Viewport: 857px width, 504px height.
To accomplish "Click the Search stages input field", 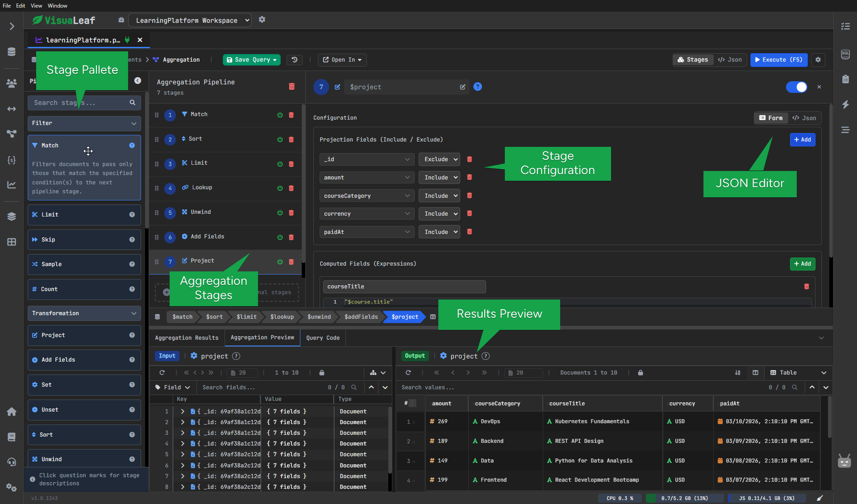I will click(84, 103).
